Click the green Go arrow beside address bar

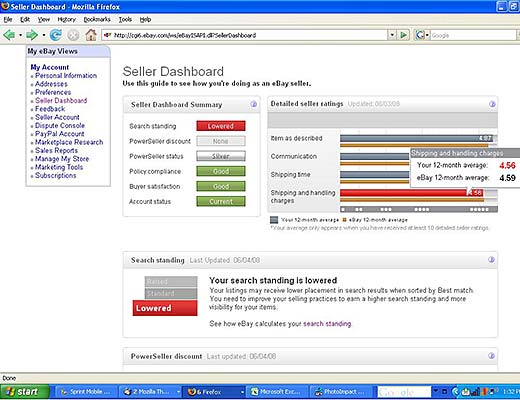[403, 35]
